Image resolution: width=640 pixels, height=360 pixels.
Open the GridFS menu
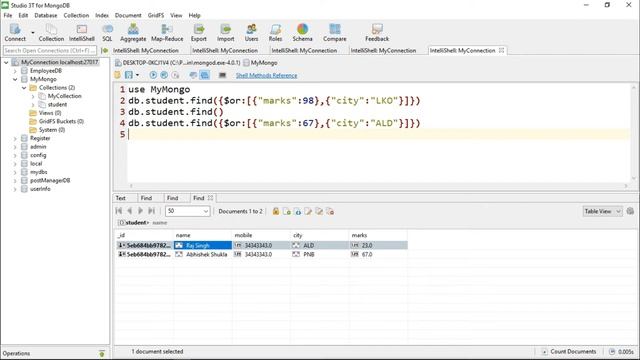(156, 15)
